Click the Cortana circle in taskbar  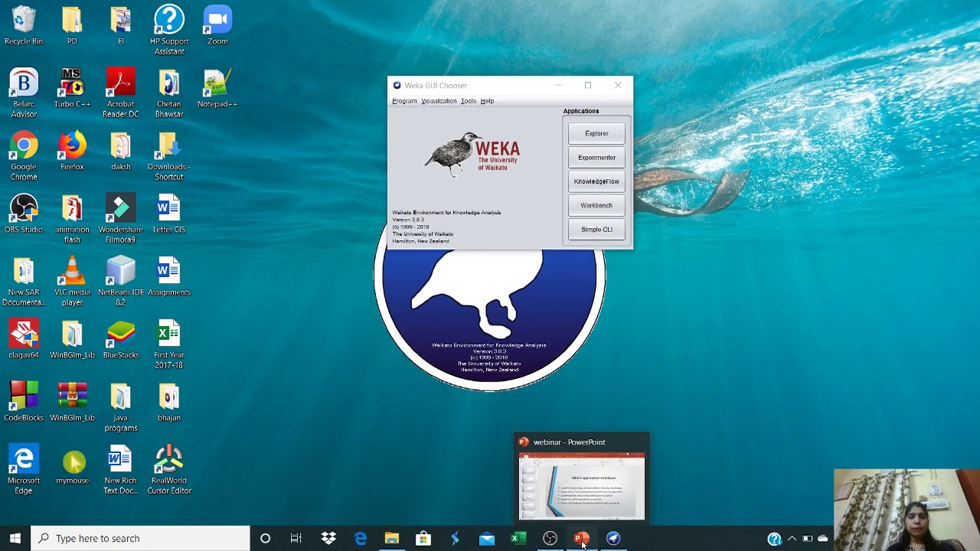coord(265,538)
